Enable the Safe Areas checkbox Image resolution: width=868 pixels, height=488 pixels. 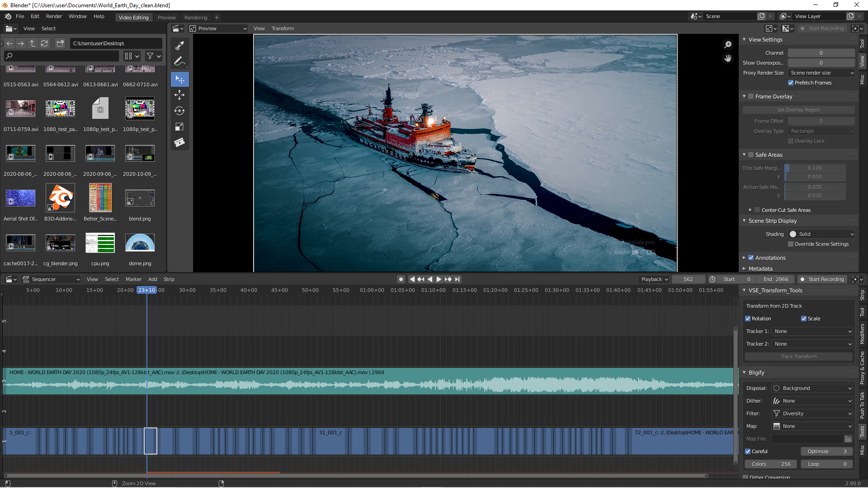pyautogui.click(x=751, y=155)
